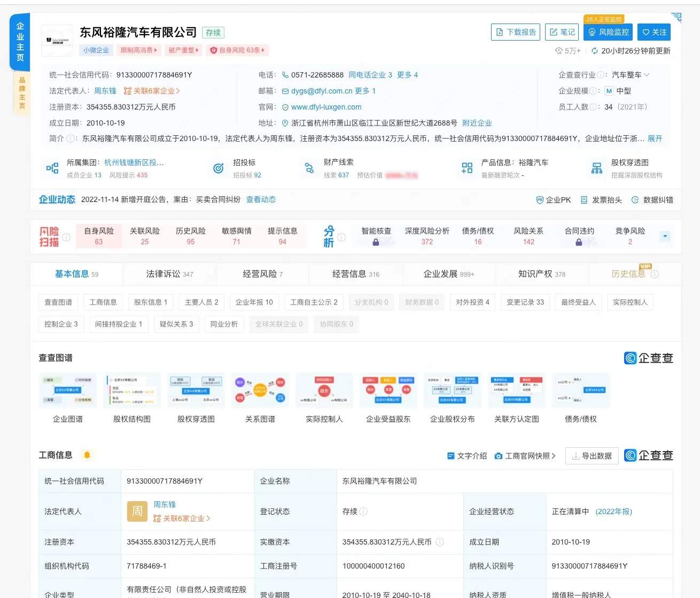Image resolution: width=700 pixels, height=598 pixels.
Task: Switch to 法律诉讼 347 tab
Action: pyautogui.click(x=169, y=274)
